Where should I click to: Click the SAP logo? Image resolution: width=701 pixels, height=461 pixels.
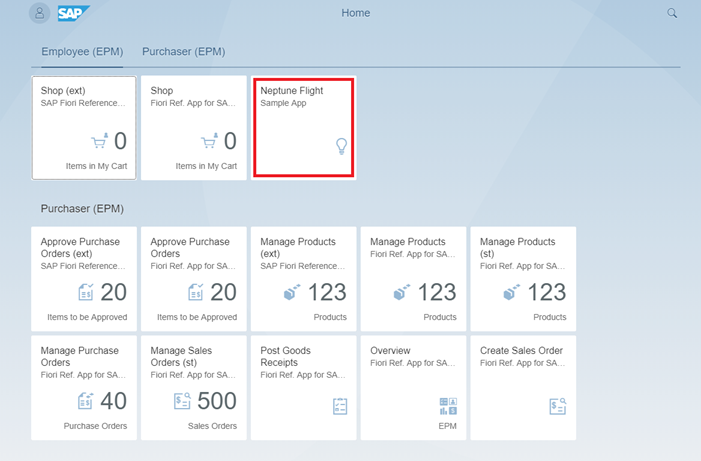[74, 13]
